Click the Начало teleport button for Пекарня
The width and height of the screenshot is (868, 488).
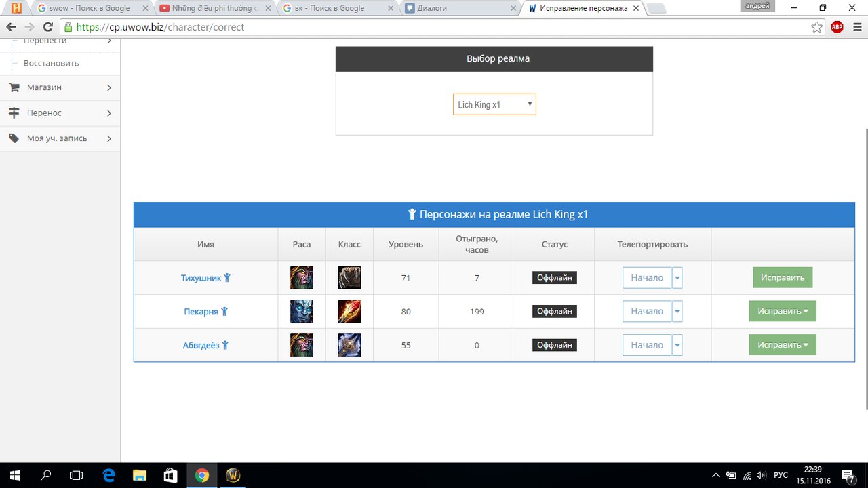pyautogui.click(x=647, y=311)
